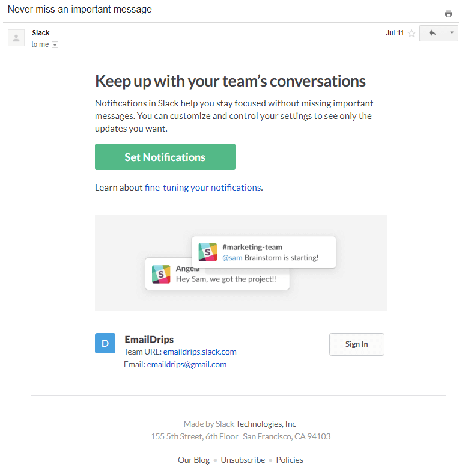Click Unsubscribe in the footer
Image resolution: width=465 pixels, height=476 pixels.
[x=243, y=460]
